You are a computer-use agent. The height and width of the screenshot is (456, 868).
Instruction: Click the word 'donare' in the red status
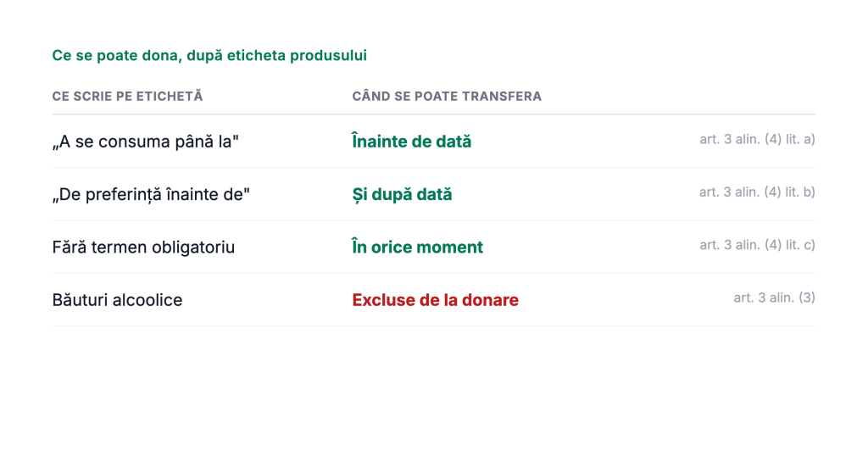click(490, 300)
